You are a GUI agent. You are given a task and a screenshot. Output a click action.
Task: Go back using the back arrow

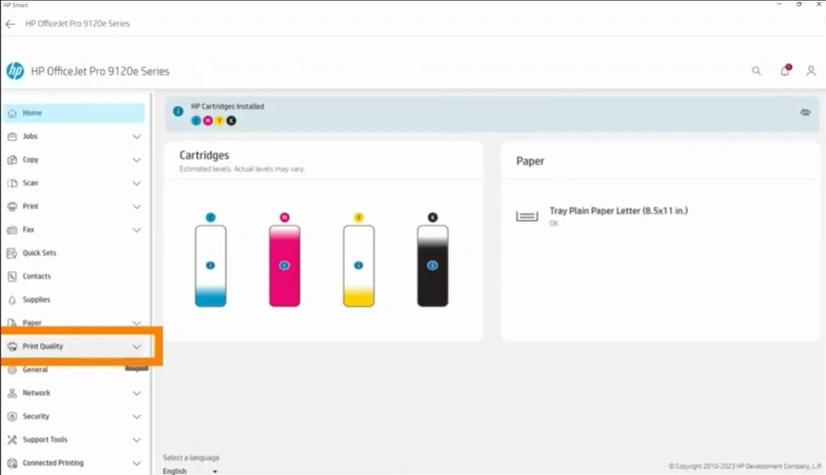[10, 24]
